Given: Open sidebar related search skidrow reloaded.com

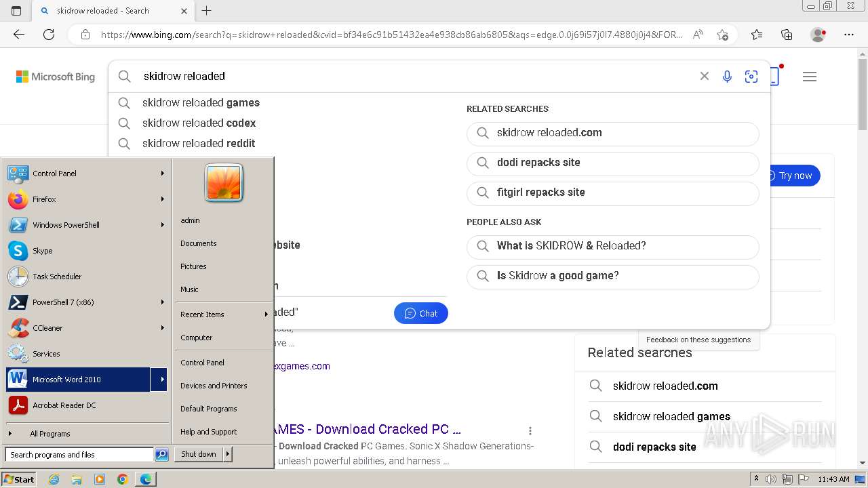Looking at the screenshot, I should (665, 386).
